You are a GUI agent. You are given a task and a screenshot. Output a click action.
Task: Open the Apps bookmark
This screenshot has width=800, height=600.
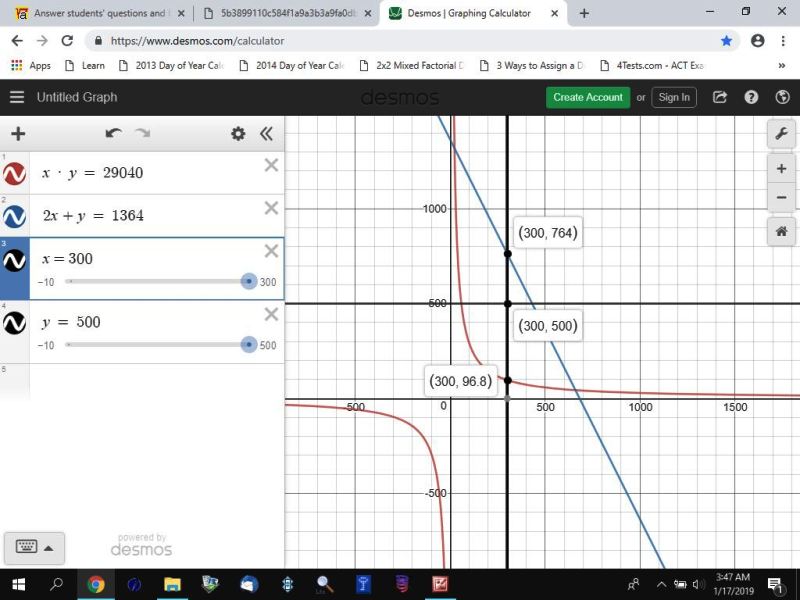[31, 65]
